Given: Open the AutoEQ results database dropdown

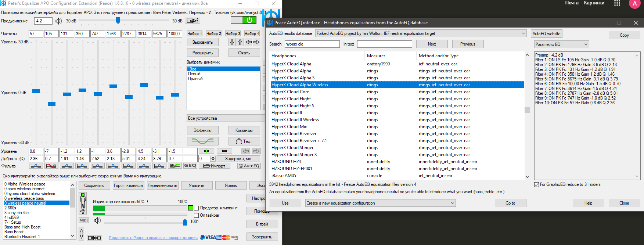Looking at the screenshot, I should 421,33.
